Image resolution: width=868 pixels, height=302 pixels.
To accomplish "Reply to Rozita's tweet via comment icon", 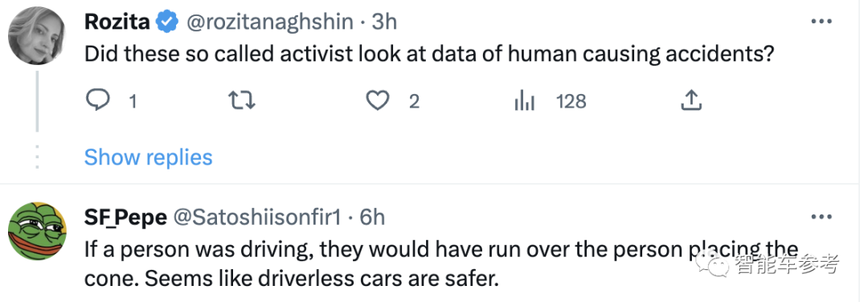I will tap(97, 100).
